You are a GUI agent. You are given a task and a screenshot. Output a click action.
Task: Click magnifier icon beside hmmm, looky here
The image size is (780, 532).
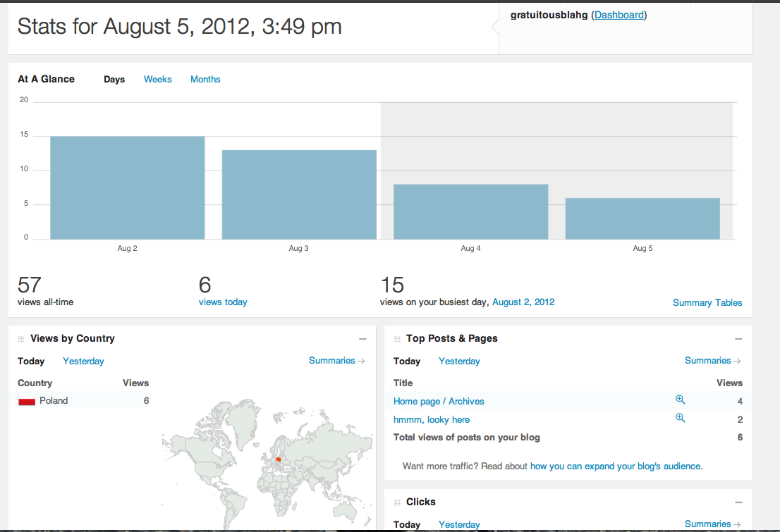click(680, 418)
